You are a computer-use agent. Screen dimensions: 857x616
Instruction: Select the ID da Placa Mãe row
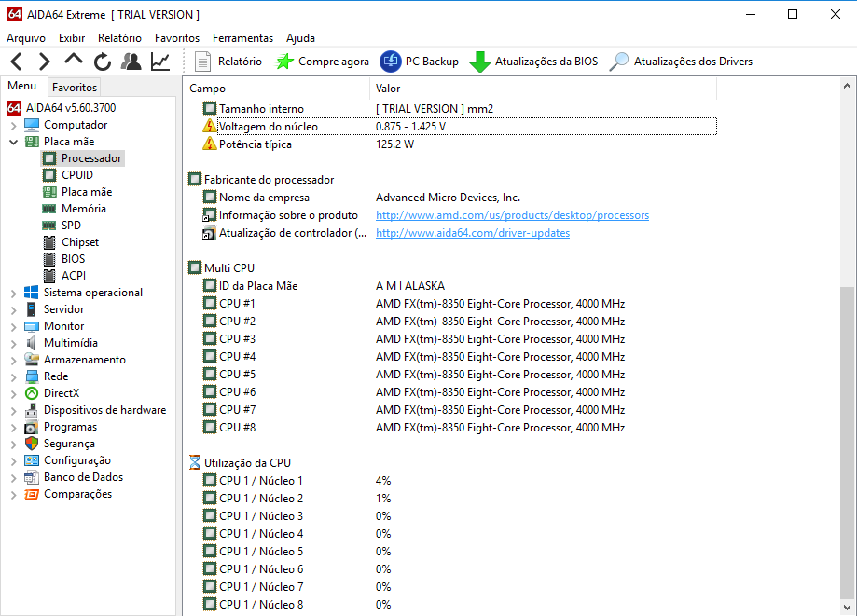[x=459, y=285]
